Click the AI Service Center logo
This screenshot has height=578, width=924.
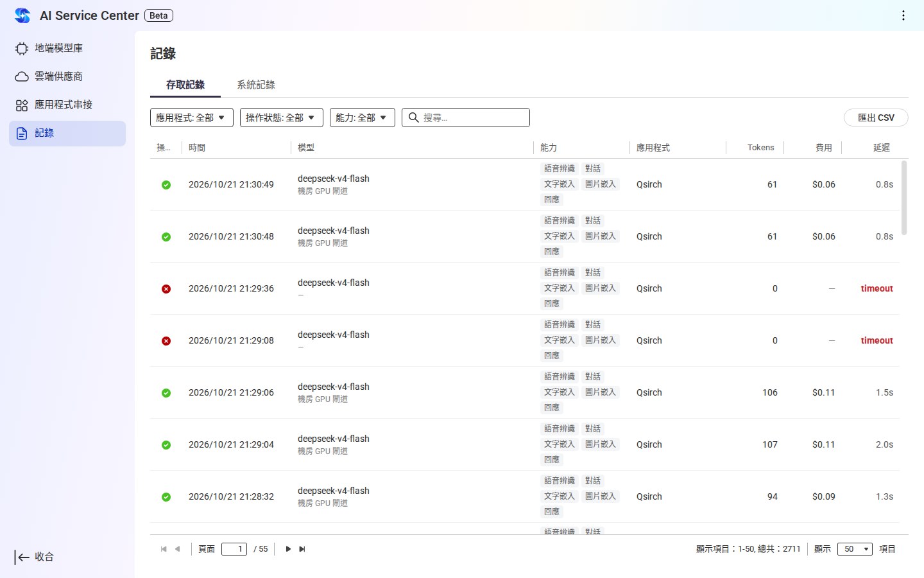coord(22,15)
